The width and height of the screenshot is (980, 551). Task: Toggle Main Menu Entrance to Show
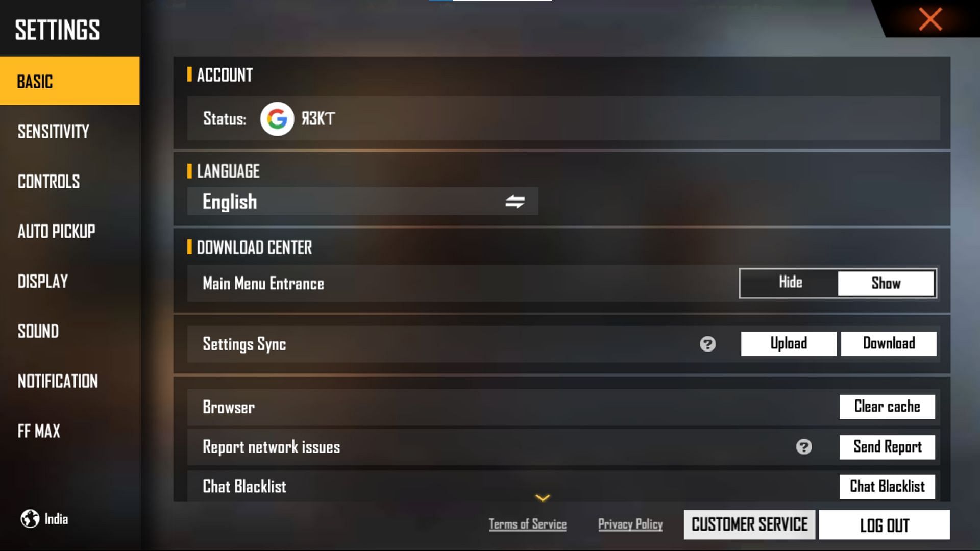886,283
